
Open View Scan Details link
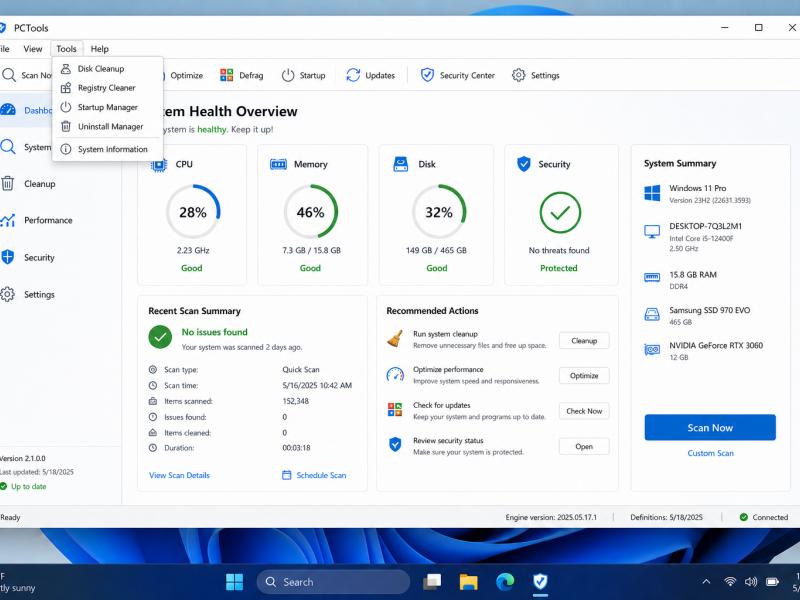(179, 475)
